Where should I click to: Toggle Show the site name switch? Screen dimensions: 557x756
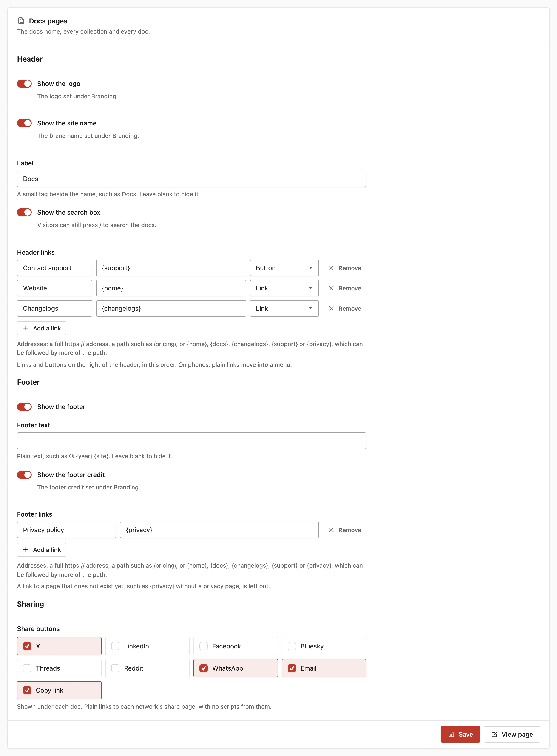(x=24, y=123)
